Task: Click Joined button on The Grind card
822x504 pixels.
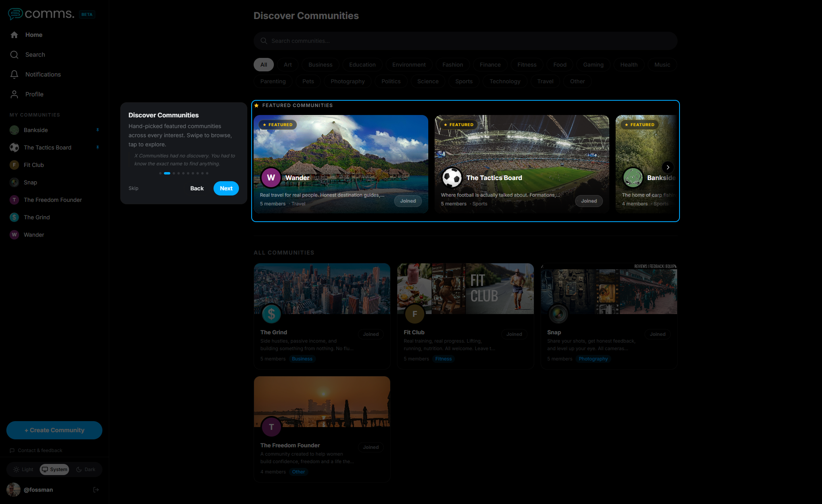Action: (x=371, y=334)
